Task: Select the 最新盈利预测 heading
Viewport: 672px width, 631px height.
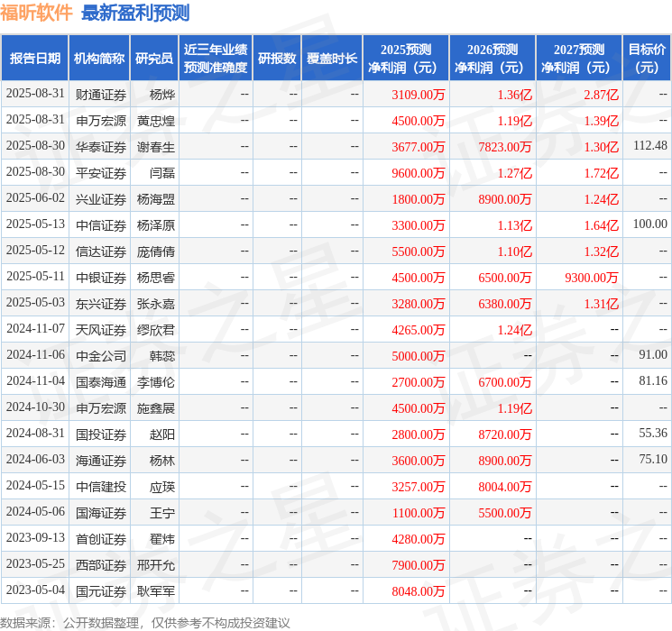Action: (135, 13)
